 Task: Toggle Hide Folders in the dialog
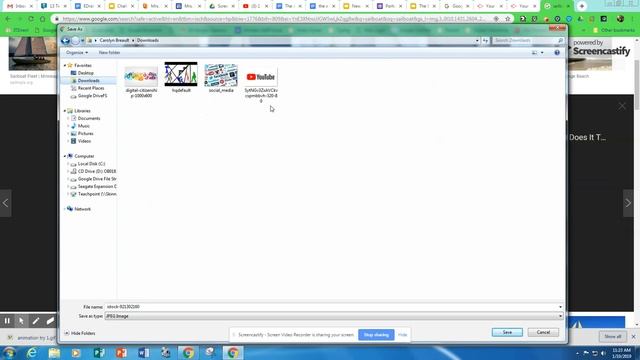tap(80, 333)
